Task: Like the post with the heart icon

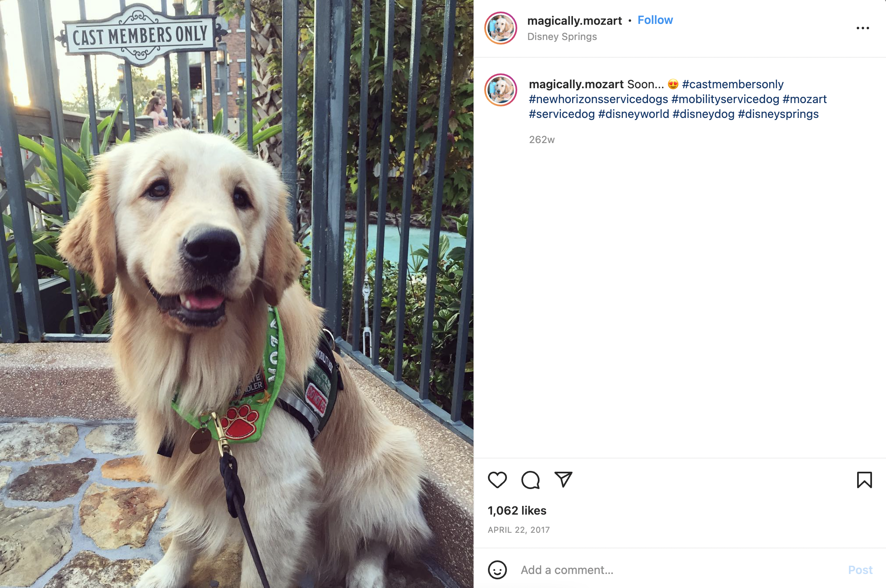Action: point(497,480)
